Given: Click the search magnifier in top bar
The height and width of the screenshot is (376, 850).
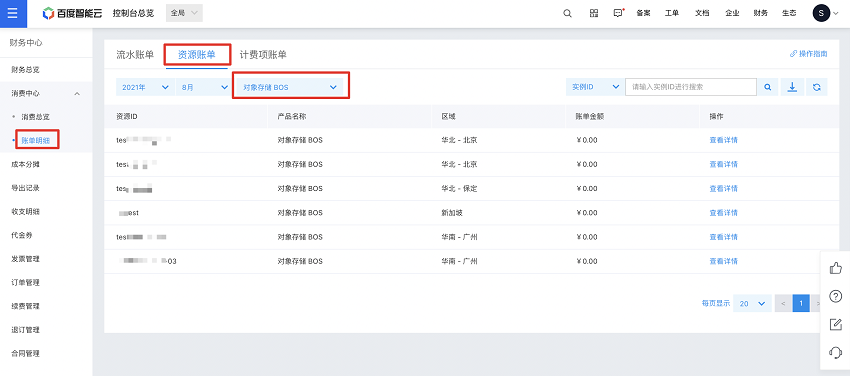Looking at the screenshot, I should click(568, 14).
